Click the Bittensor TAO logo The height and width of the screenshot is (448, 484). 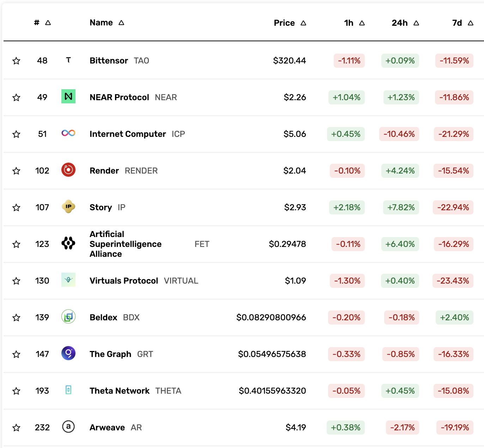pyautogui.click(x=68, y=60)
